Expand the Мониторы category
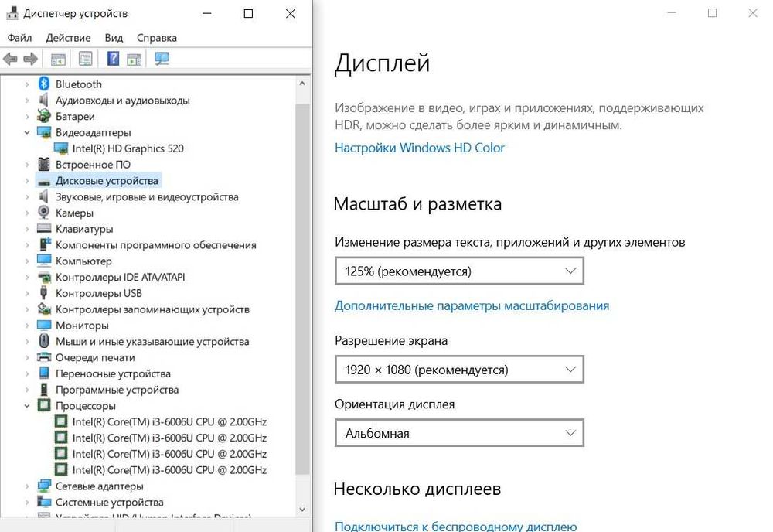Screen dimensions: 773x532 coord(26,326)
